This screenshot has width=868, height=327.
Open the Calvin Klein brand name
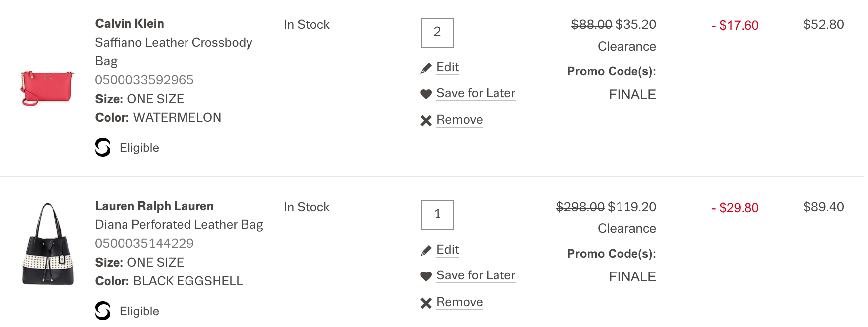pyautogui.click(x=129, y=24)
